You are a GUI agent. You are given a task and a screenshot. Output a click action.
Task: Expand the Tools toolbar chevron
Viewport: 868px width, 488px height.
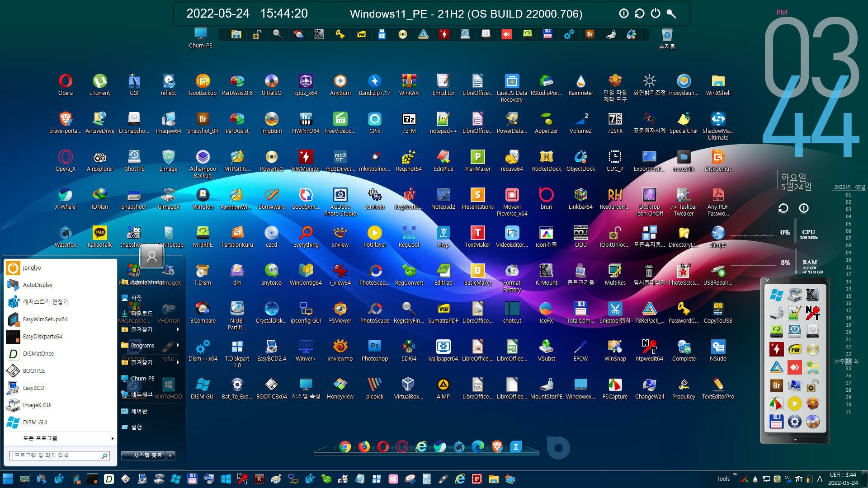[735, 474]
